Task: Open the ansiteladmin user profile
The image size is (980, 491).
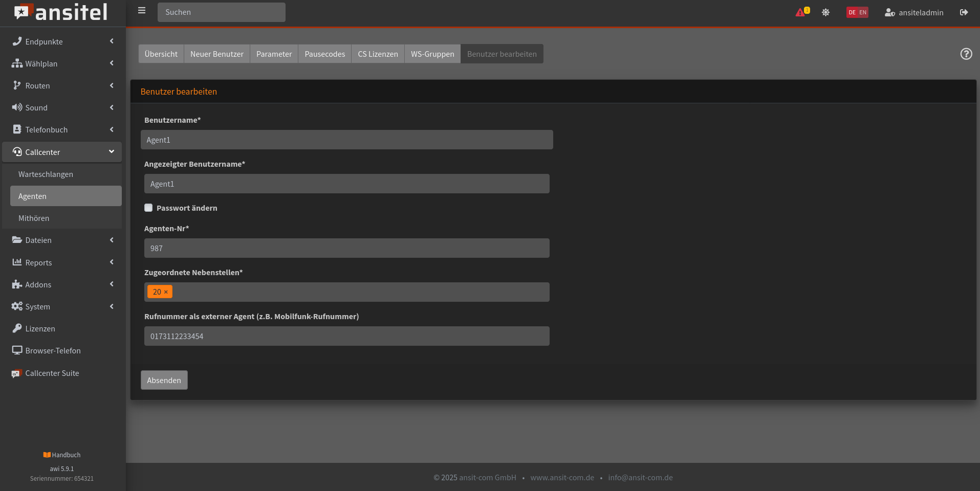Action: click(x=914, y=12)
